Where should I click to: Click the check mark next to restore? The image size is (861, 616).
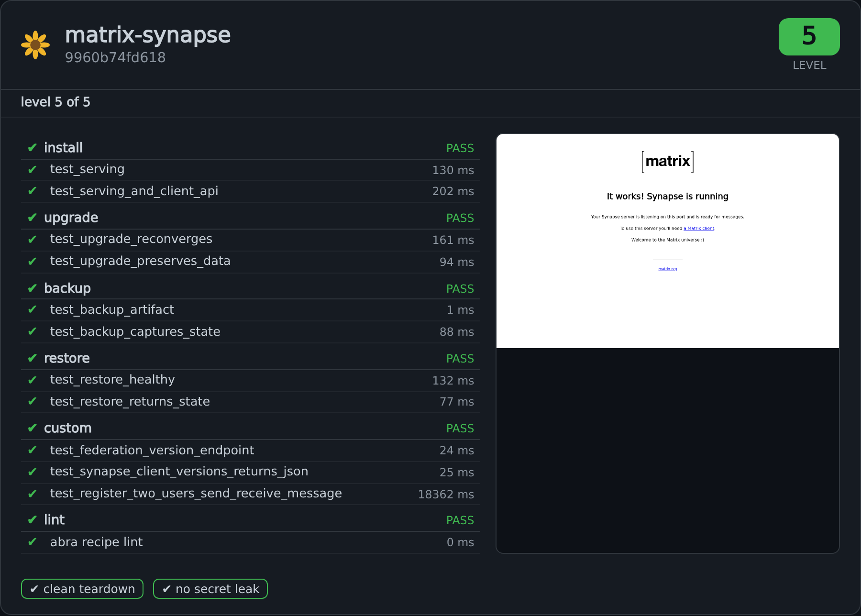point(33,358)
